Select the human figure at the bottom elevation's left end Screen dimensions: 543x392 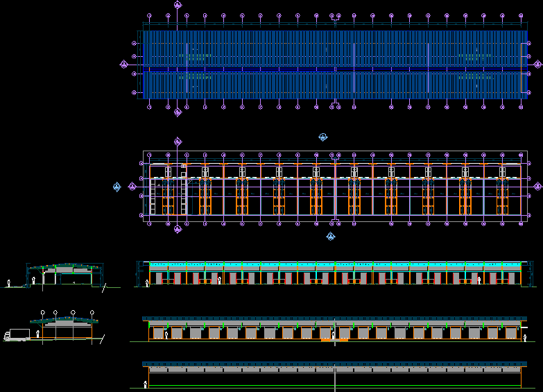[145, 383]
